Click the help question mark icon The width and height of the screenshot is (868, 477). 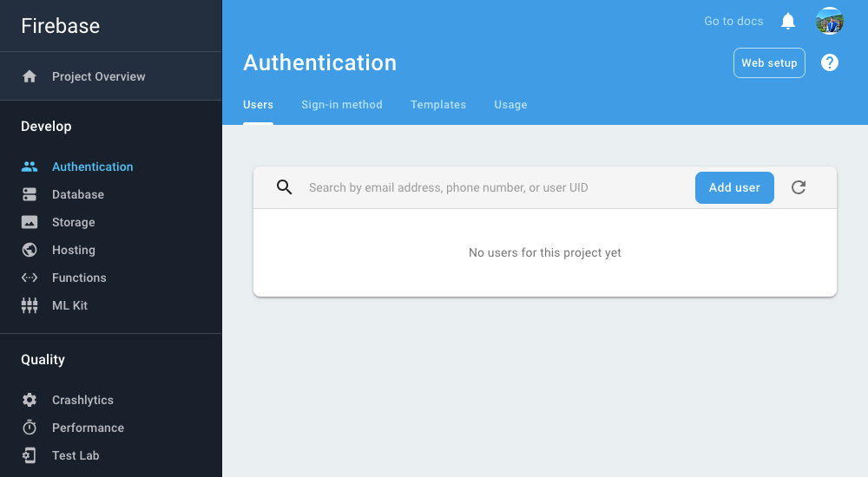830,62
